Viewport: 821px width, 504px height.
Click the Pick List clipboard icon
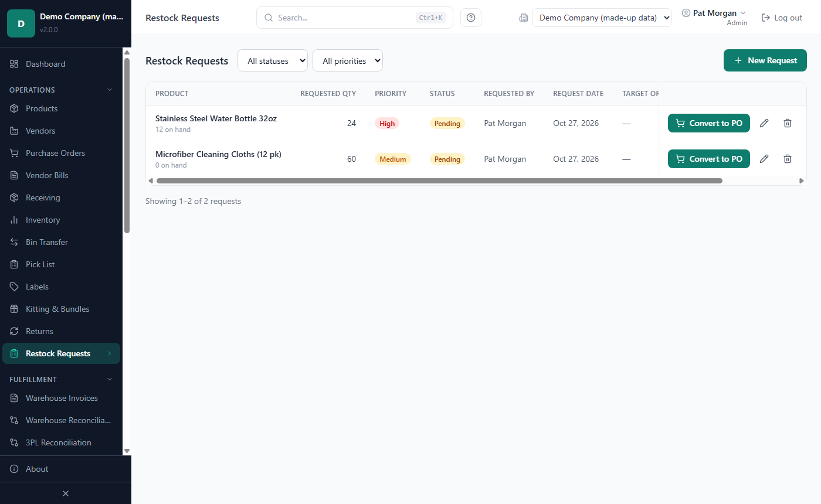pyautogui.click(x=14, y=264)
